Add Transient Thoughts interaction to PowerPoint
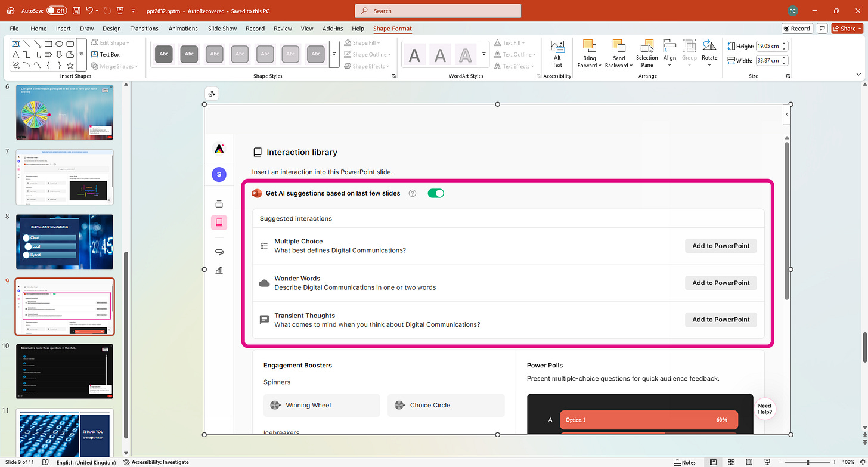Screen dimensions: 868x467 [x=721, y=320]
